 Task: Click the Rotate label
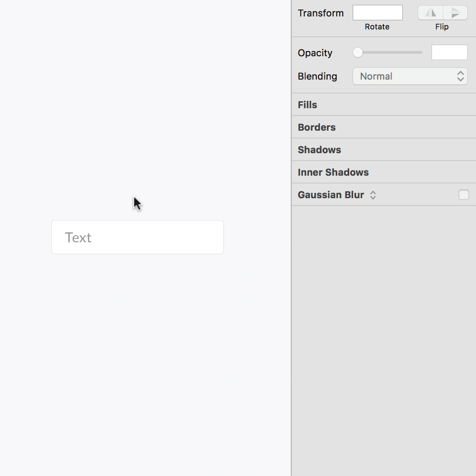coord(377,26)
